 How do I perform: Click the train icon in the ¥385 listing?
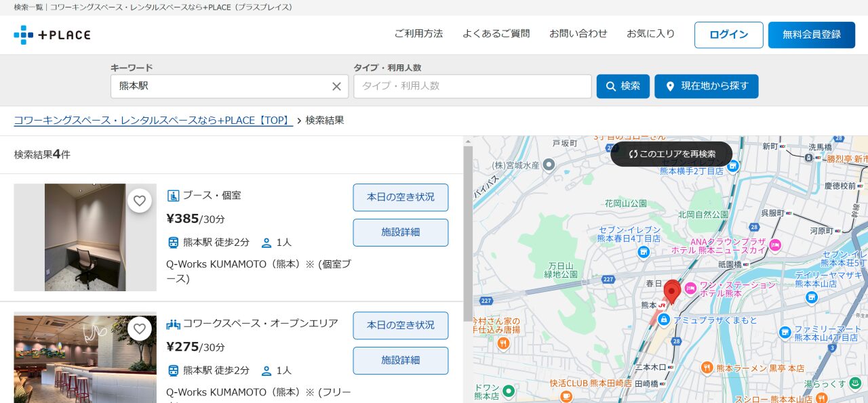click(x=173, y=242)
